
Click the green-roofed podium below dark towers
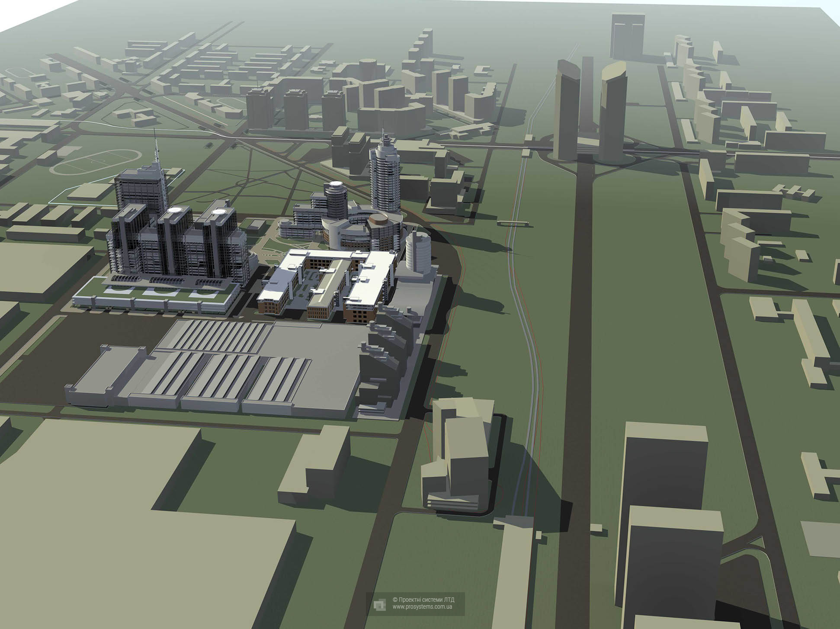156,295
